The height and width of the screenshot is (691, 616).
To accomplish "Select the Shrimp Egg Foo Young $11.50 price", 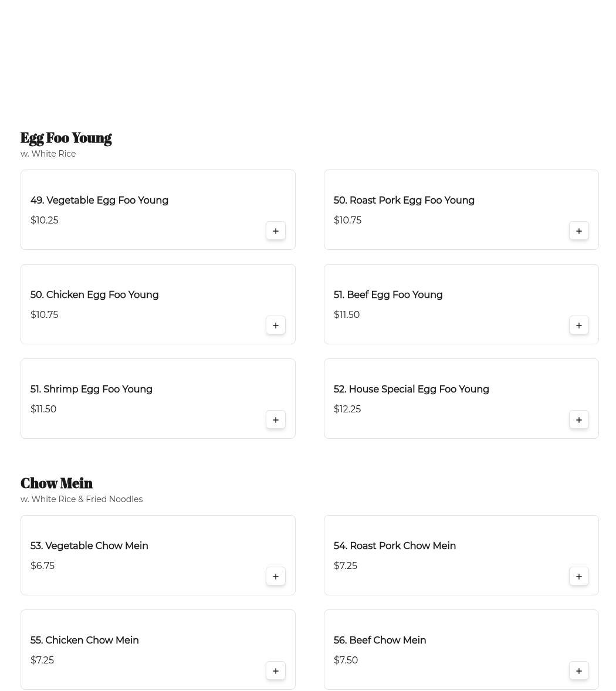I will 43,409.
